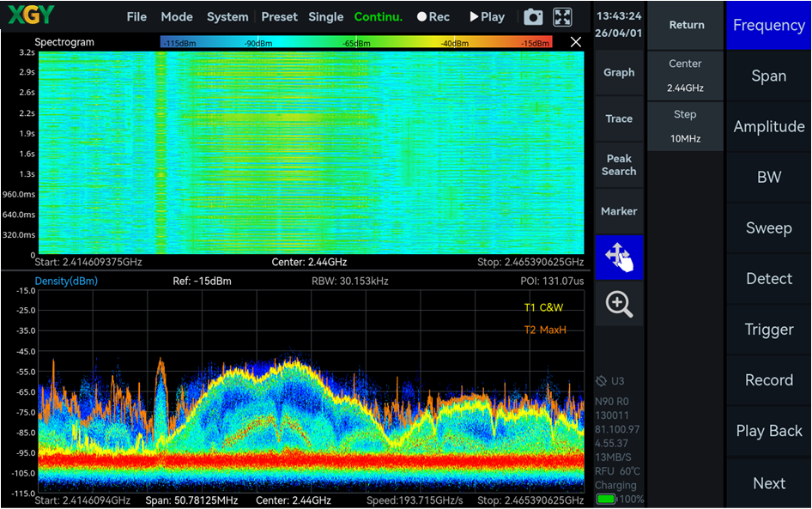Select the Span tab
The height and width of the screenshot is (509, 812).
tap(769, 76)
